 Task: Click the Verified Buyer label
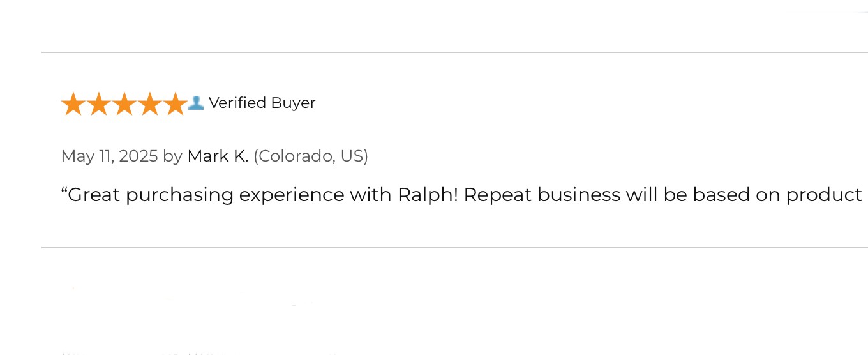pyautogui.click(x=262, y=103)
